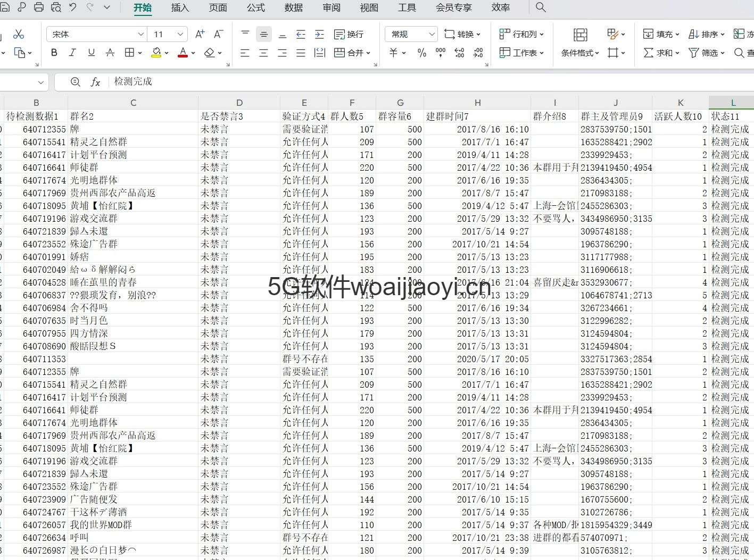Screen dimensions: 754x560
Task: Click the Bold button
Action: pyautogui.click(x=54, y=53)
